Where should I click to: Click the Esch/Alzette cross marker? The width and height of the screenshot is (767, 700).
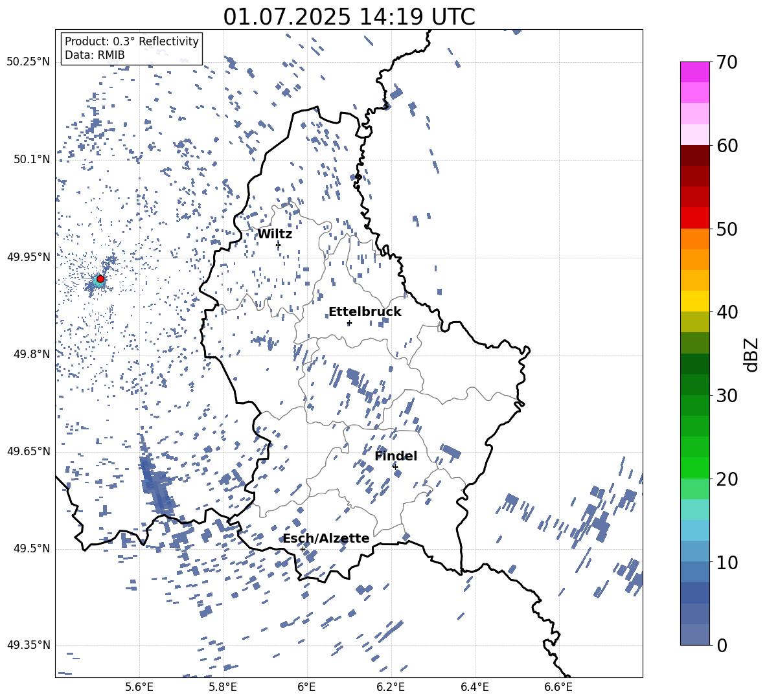(303, 549)
